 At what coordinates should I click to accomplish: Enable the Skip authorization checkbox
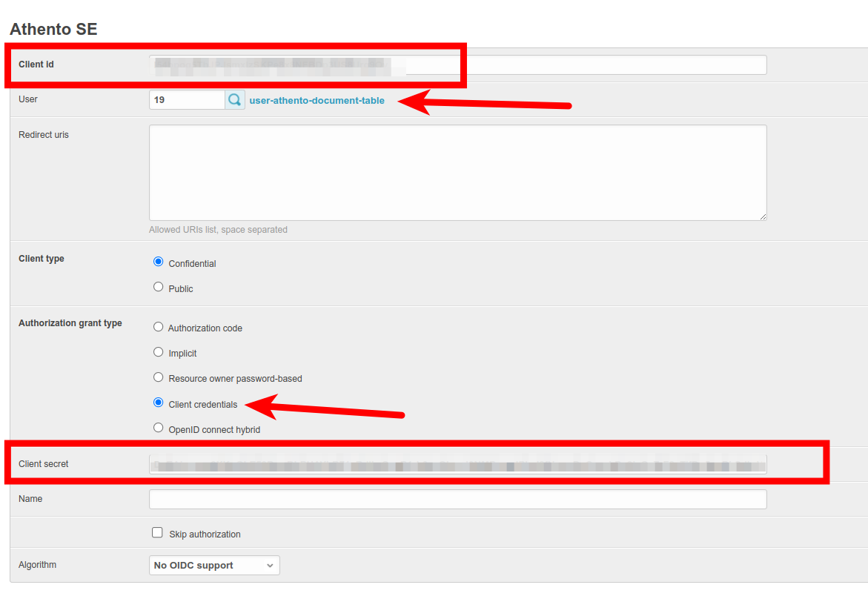(157, 532)
